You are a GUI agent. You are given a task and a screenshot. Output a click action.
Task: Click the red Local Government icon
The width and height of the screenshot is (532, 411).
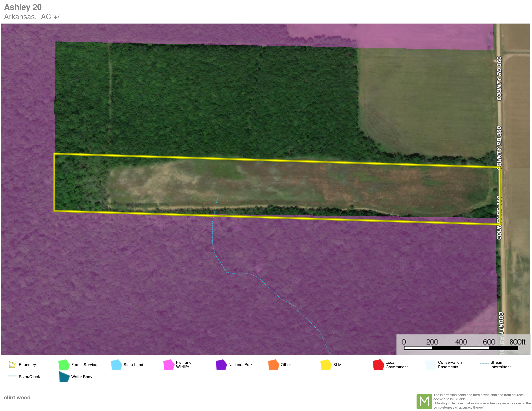[378, 364]
